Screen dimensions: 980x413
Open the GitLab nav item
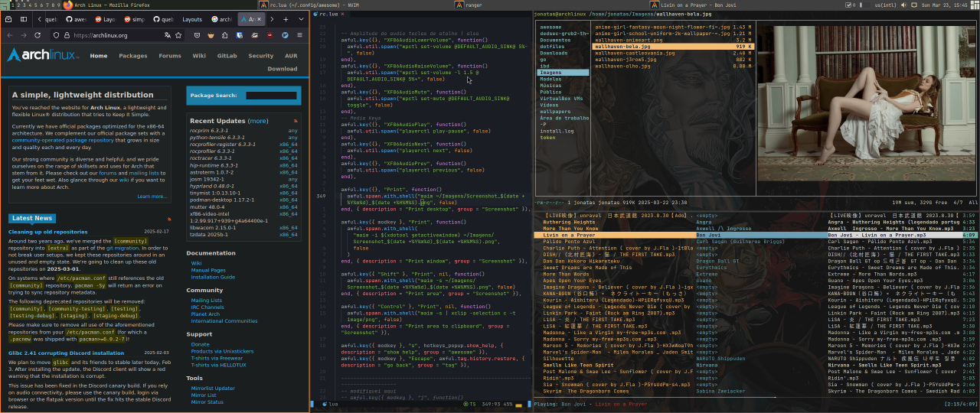click(227, 55)
